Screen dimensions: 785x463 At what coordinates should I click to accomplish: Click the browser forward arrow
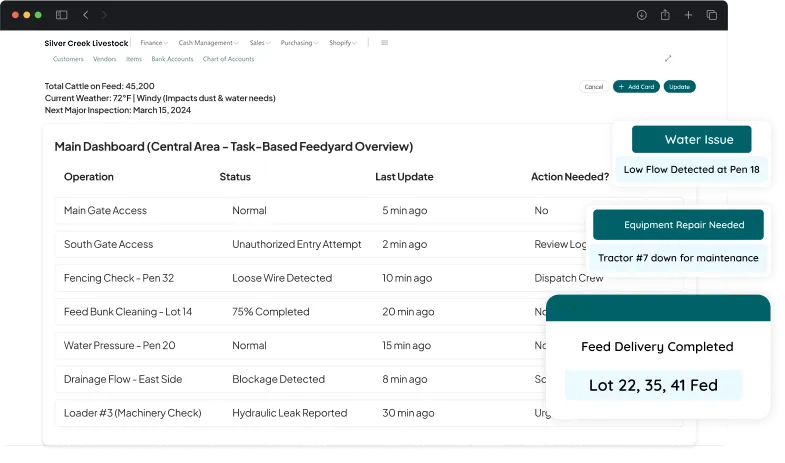(x=104, y=15)
